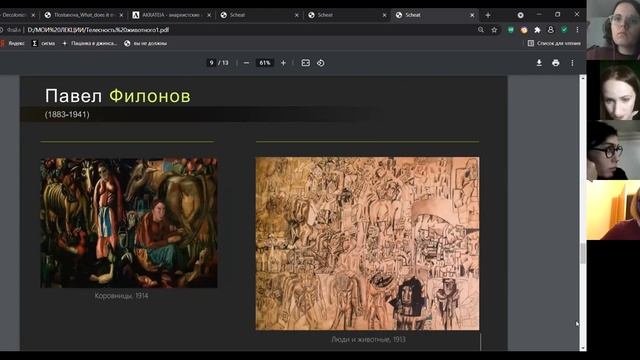Open the вы не должны bookmark
Screen dimensions: 640x360
pos(146,43)
